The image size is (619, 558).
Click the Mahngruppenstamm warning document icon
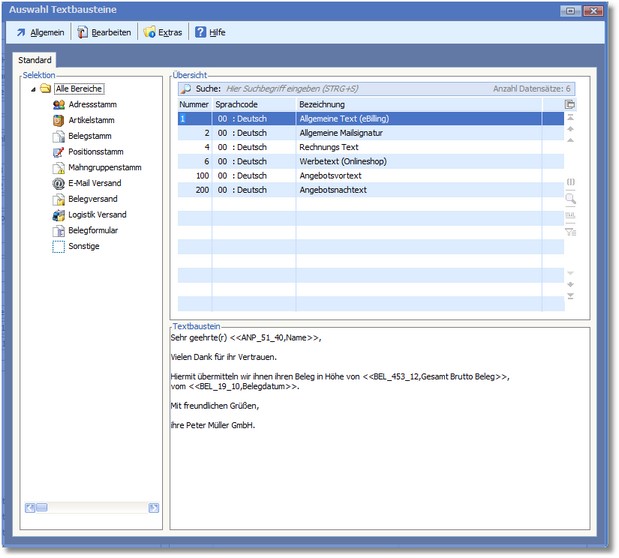coord(59,168)
